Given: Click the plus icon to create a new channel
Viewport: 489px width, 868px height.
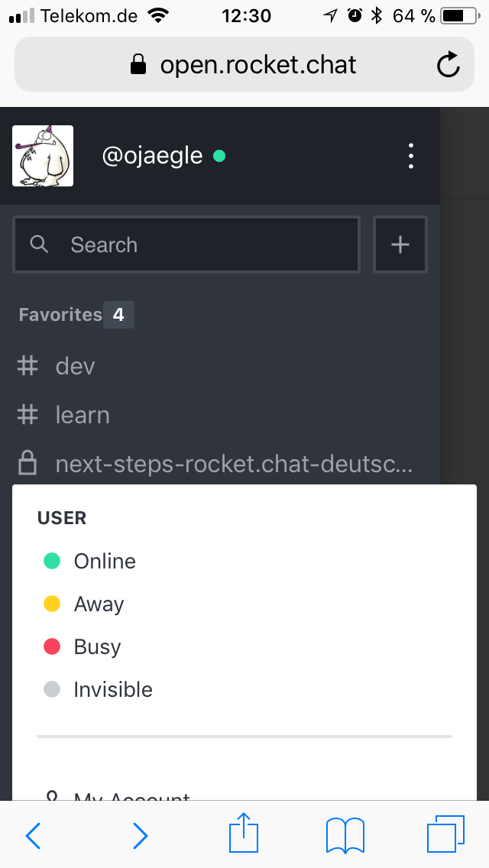Looking at the screenshot, I should (400, 244).
